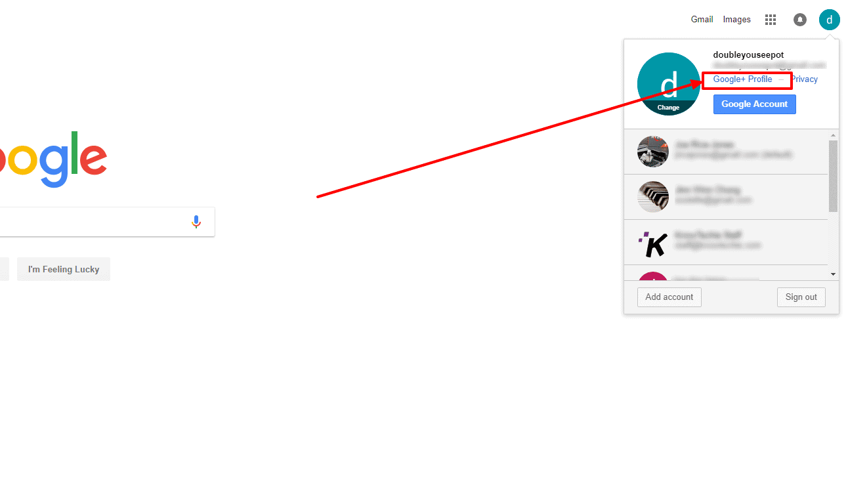The width and height of the screenshot is (848, 504).
Task: Switch to the first account in the list
Action: pyautogui.click(x=727, y=152)
